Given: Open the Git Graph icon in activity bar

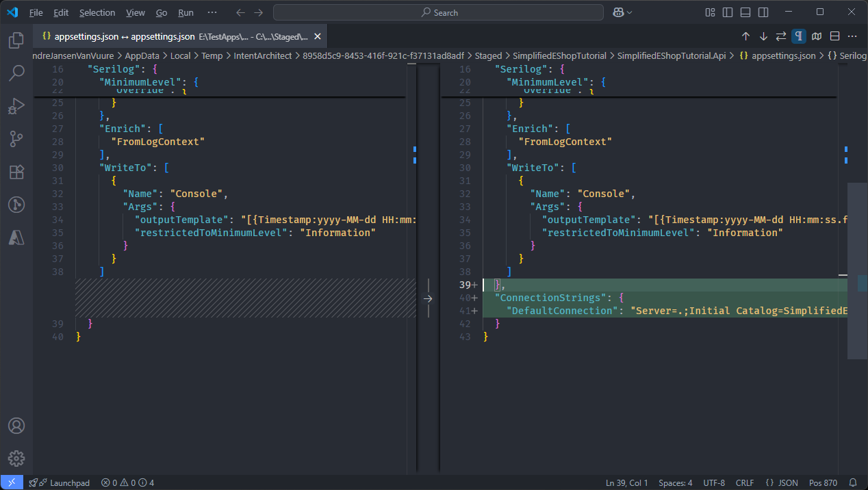Looking at the screenshot, I should coord(16,204).
